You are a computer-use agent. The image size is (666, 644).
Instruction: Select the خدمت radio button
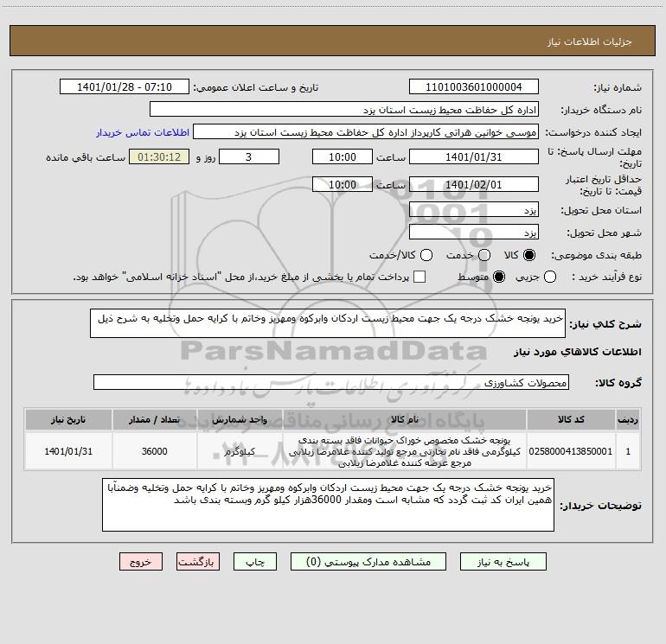click(484, 255)
